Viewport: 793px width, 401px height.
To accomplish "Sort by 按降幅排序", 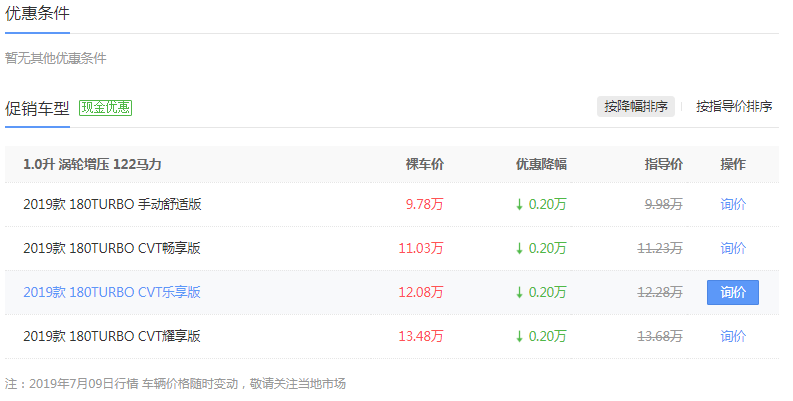I will coord(636,107).
